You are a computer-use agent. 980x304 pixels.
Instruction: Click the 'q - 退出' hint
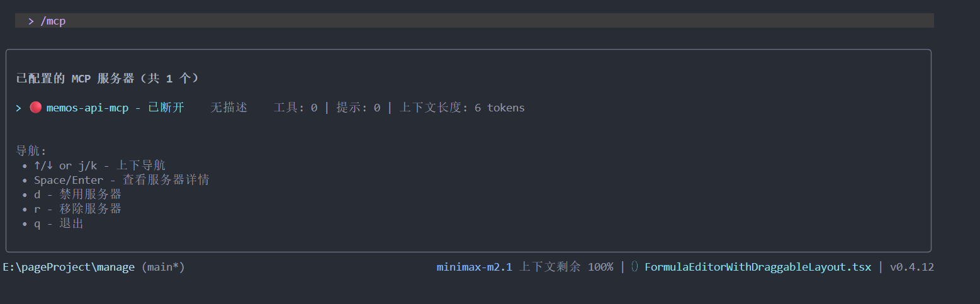59,223
